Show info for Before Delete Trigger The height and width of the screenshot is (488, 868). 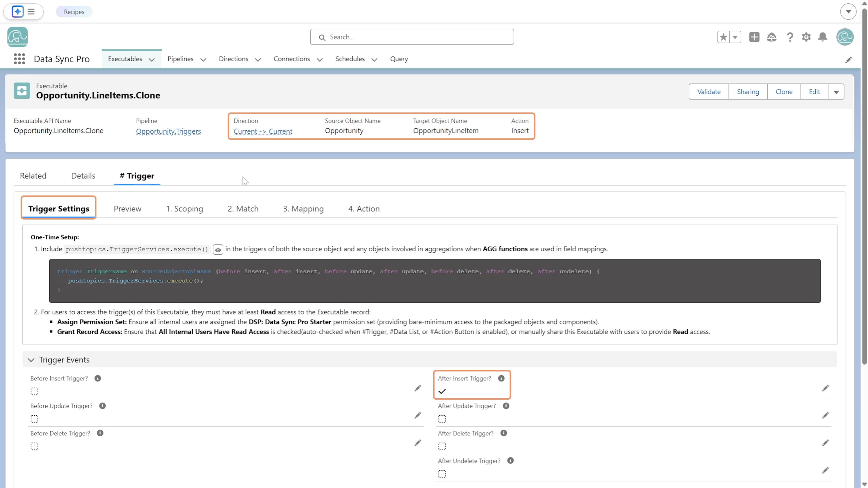tap(100, 433)
